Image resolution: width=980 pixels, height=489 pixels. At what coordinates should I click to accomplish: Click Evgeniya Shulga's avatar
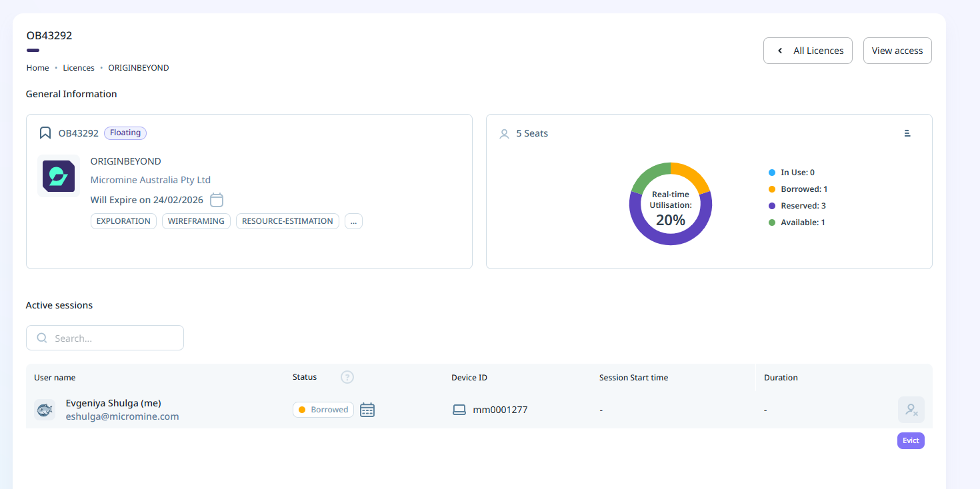[45, 410]
